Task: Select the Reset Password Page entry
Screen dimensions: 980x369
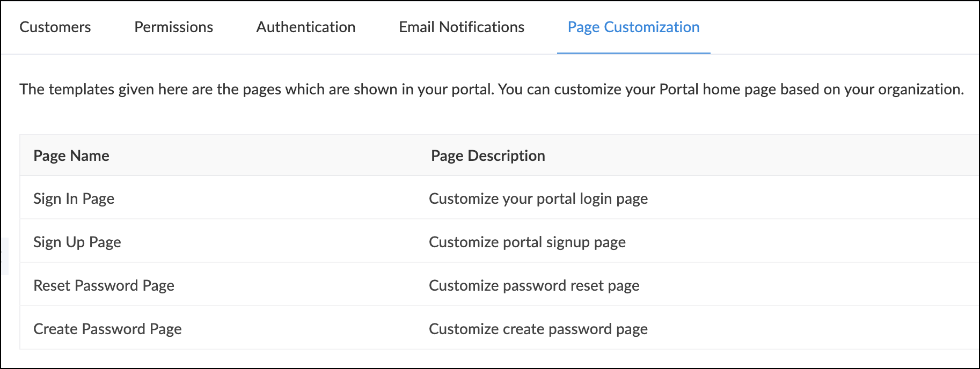Action: [104, 285]
